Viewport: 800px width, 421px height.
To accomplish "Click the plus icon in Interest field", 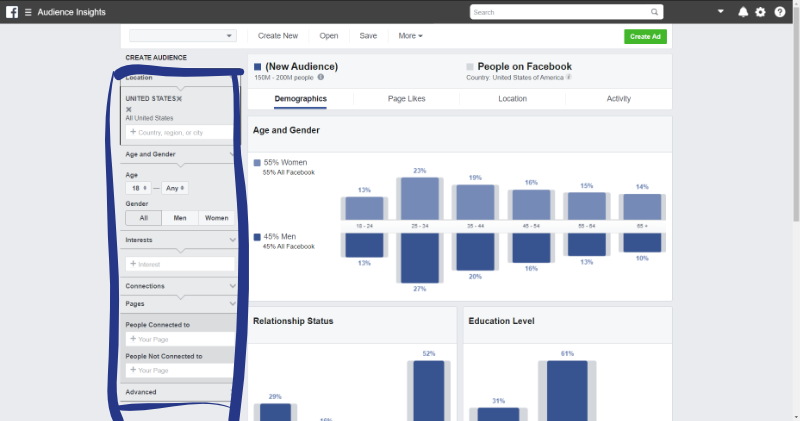I will pyautogui.click(x=133, y=264).
